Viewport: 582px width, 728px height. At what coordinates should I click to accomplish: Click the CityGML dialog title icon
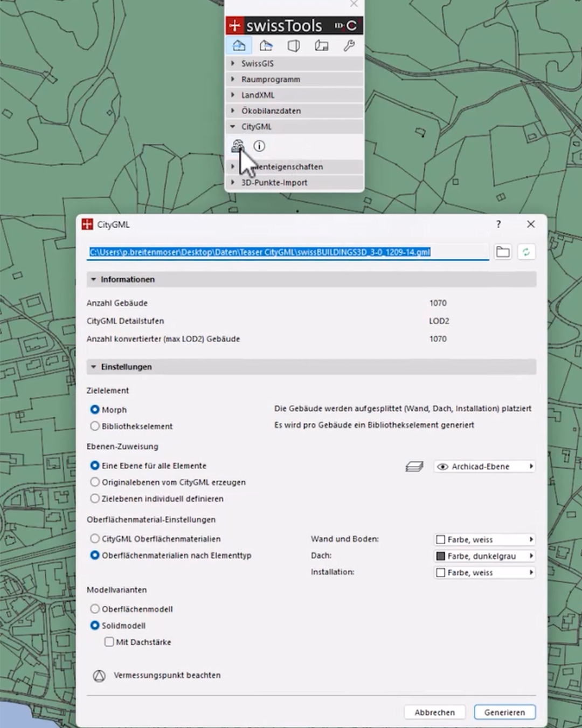click(87, 224)
